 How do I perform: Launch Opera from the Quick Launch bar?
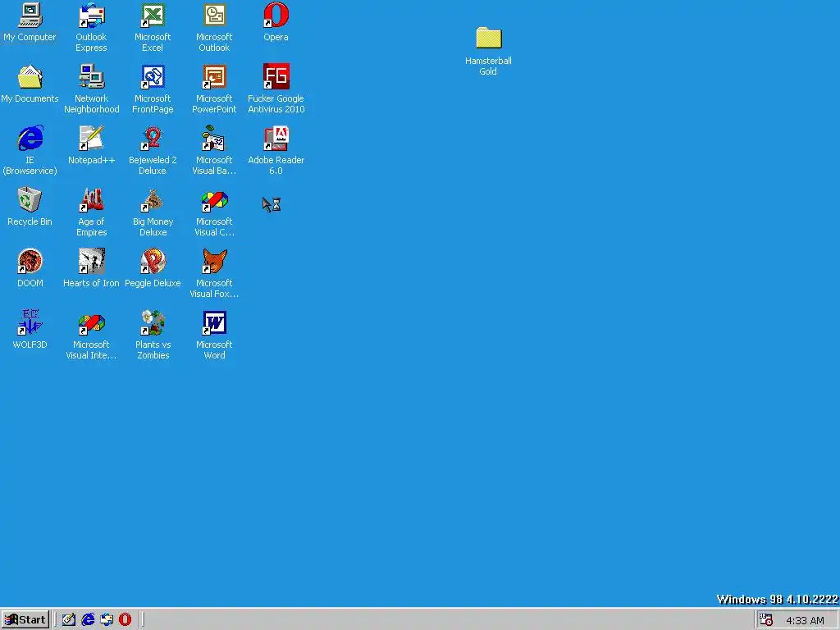coord(125,620)
